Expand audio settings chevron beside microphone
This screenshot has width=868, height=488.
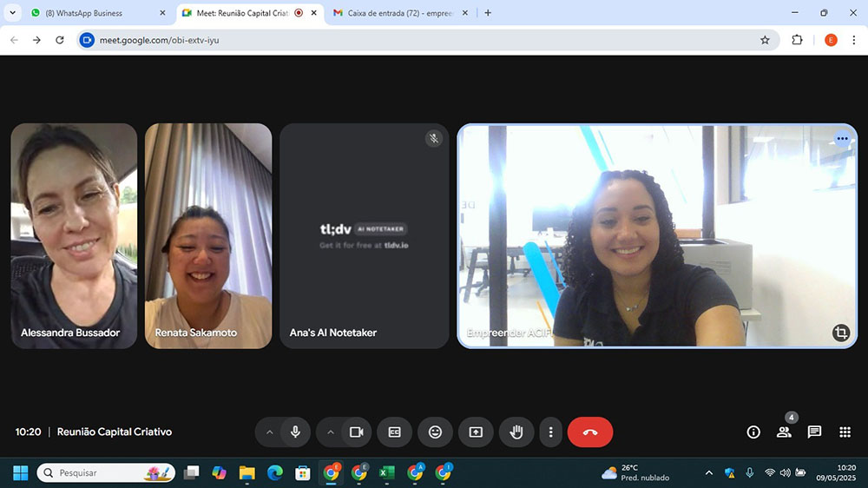pos(269,432)
